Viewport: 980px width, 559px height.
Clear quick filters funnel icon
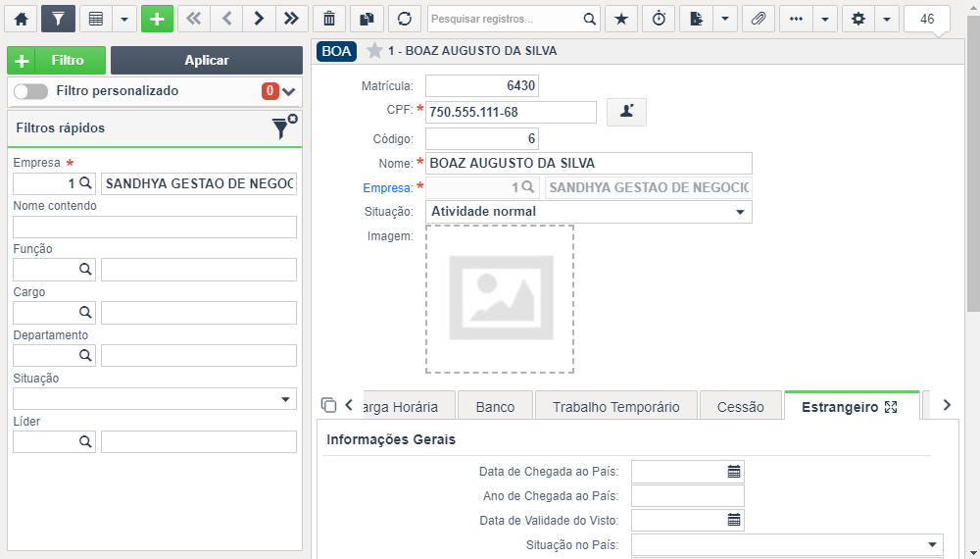tap(283, 127)
